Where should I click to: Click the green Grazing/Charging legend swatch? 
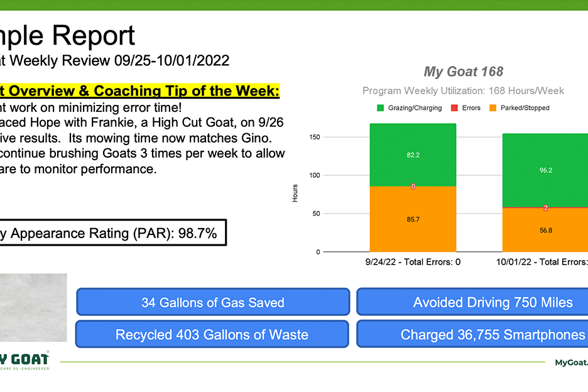(380, 108)
